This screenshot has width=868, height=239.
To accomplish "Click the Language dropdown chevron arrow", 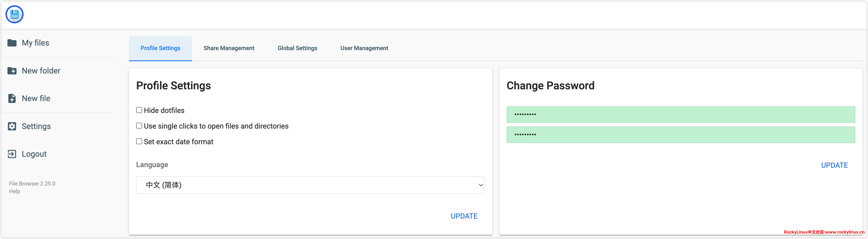I will [x=481, y=185].
